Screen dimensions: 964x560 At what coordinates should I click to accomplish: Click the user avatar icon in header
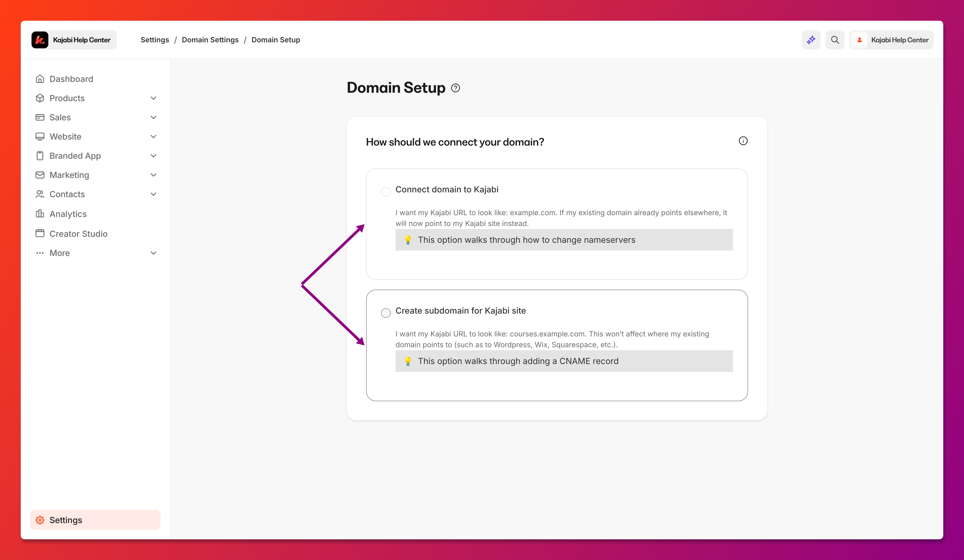[x=859, y=40]
